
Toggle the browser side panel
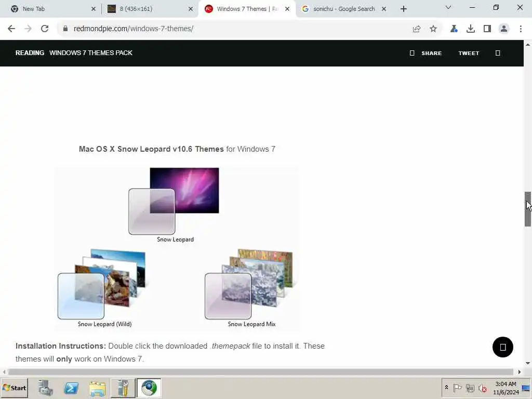click(487, 29)
